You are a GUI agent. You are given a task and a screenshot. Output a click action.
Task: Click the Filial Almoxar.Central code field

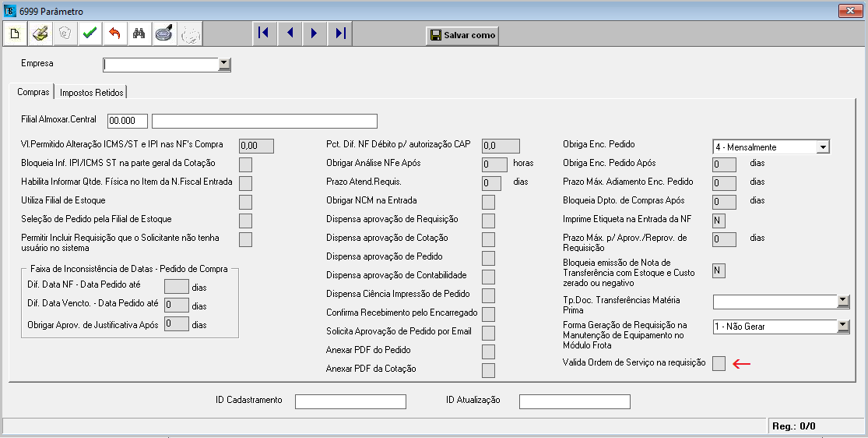pyautogui.click(x=128, y=121)
